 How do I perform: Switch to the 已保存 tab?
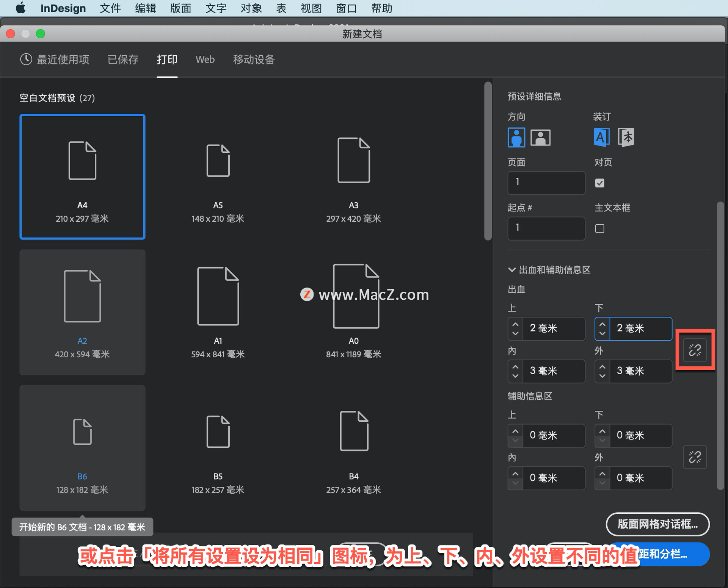[x=123, y=59]
